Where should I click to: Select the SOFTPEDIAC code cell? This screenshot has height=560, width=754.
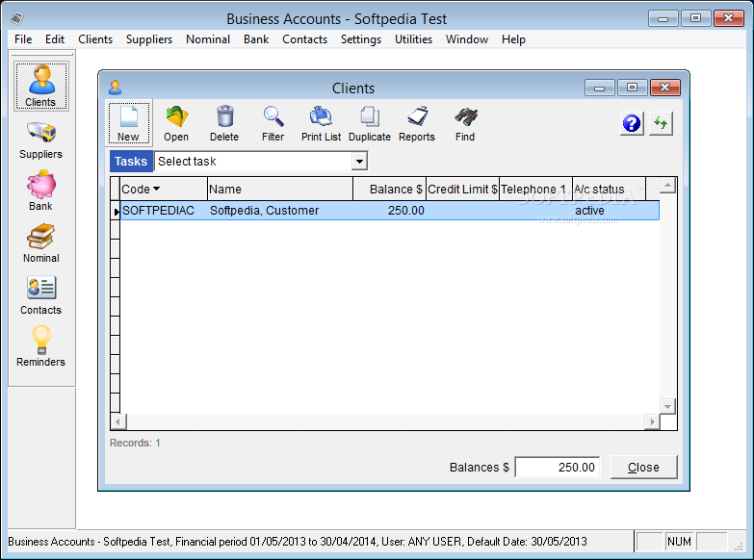tap(164, 211)
